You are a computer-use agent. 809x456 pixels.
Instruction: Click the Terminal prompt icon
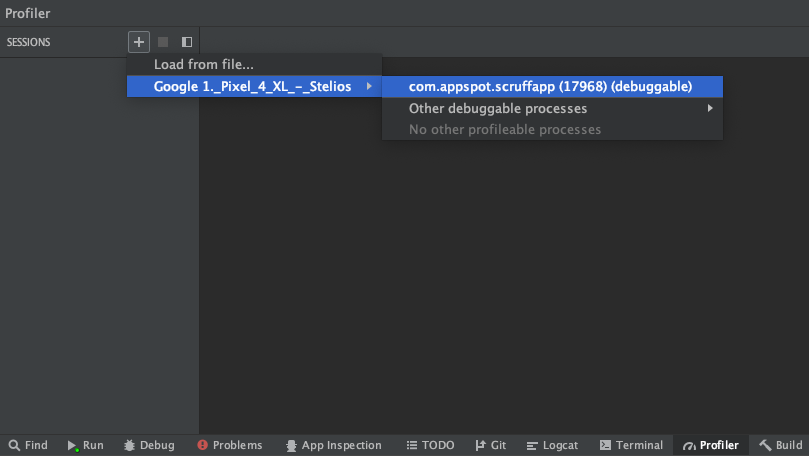tap(605, 445)
